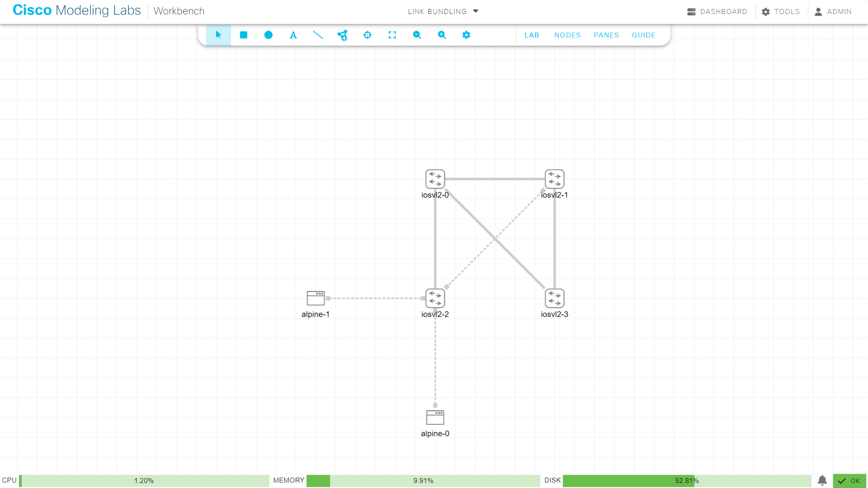The height and width of the screenshot is (488, 868).
Task: Toggle the selection pointer tool
Action: coord(218,35)
